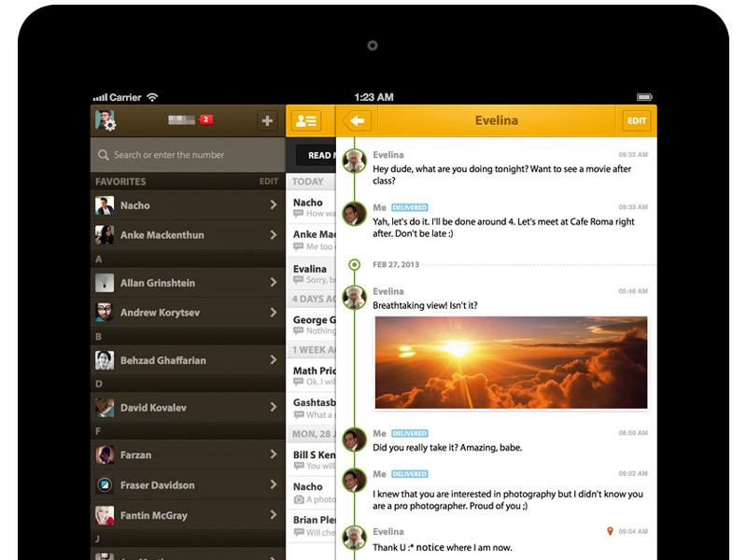Open the sunset photo attachment

[511, 362]
